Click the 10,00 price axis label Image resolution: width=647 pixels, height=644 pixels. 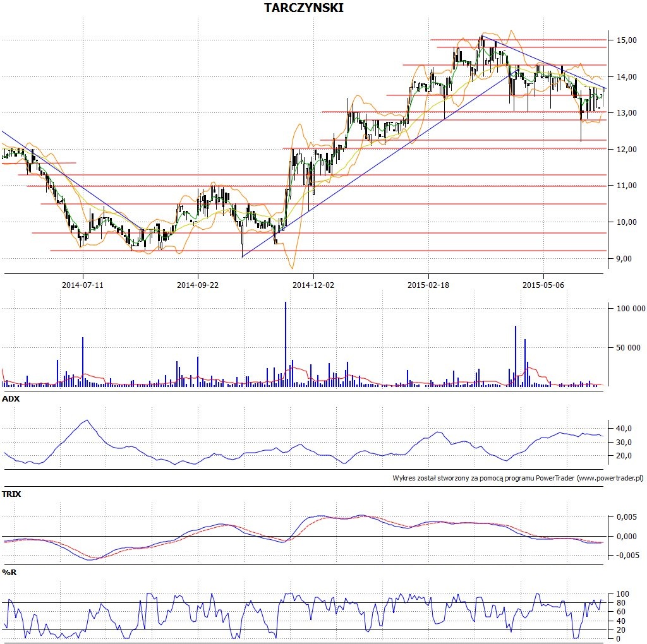pos(626,222)
